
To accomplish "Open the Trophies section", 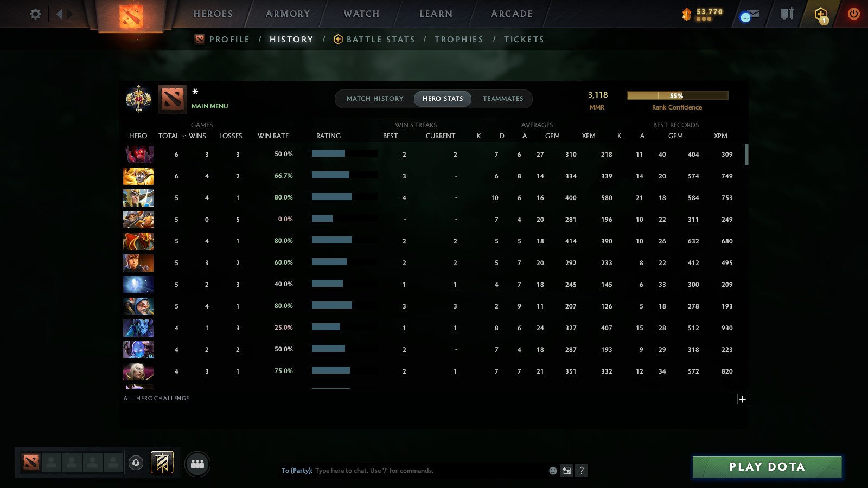I will click(459, 39).
